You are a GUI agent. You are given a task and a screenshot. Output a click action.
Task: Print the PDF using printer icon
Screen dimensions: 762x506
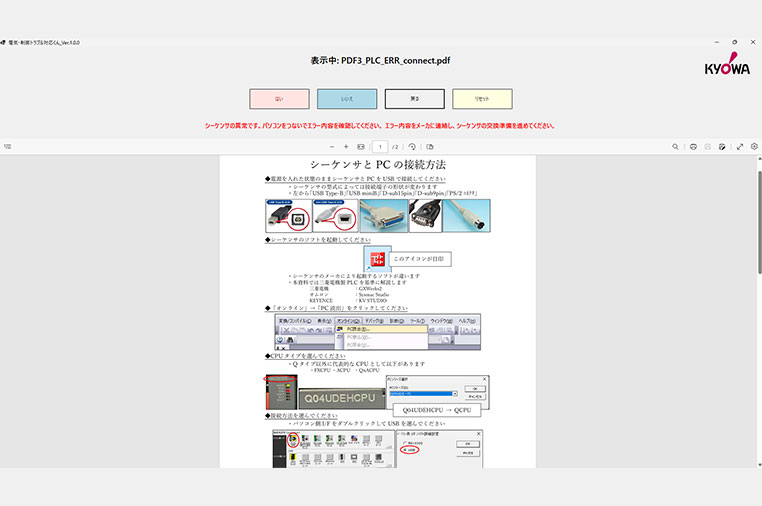tap(693, 146)
